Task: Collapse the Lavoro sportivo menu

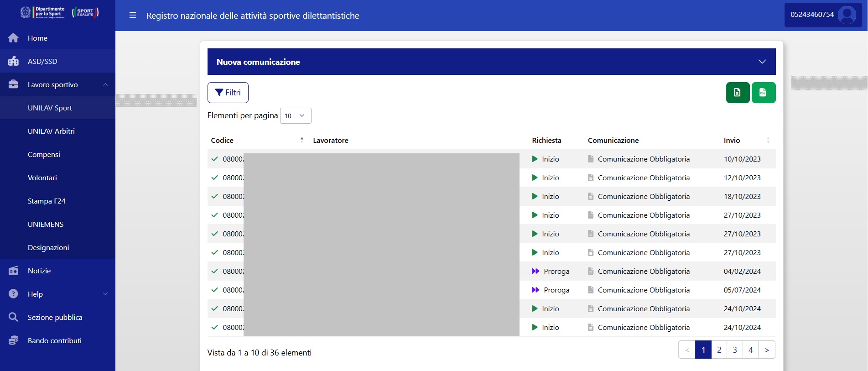Action: pos(105,84)
